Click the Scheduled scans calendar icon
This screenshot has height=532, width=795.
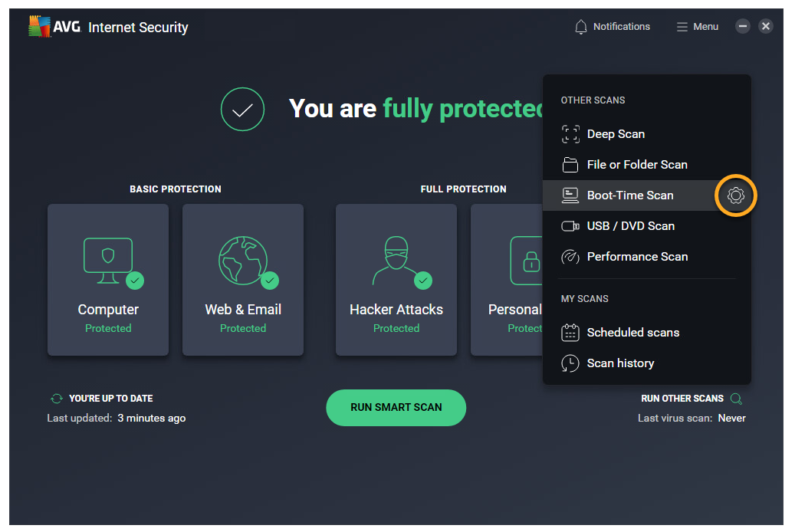(570, 333)
